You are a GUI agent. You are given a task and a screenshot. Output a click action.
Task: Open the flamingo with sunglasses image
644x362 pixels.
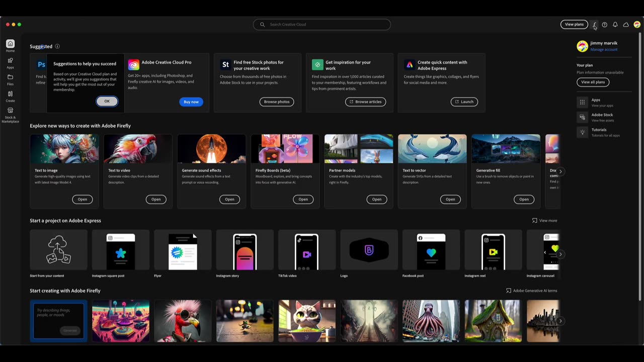point(183,321)
